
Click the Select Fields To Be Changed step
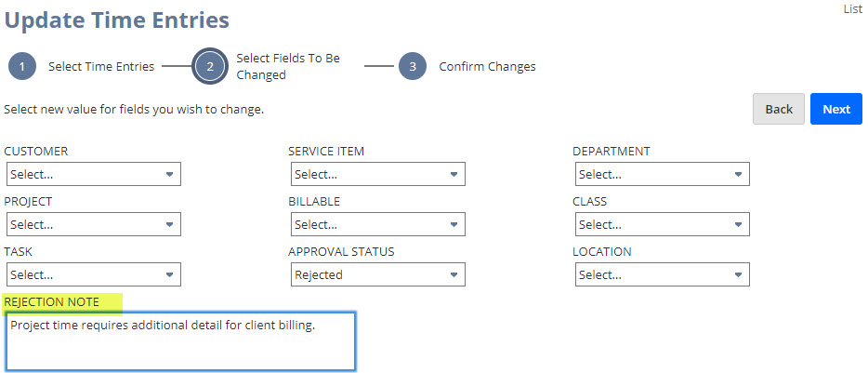point(288,67)
